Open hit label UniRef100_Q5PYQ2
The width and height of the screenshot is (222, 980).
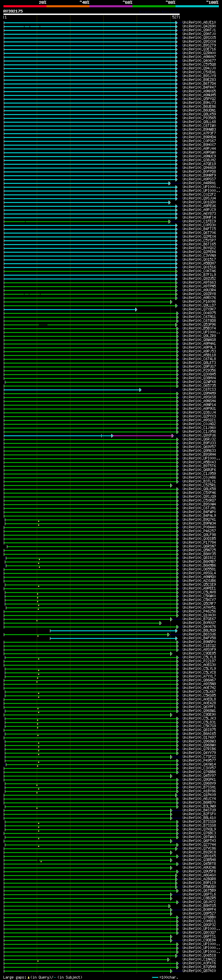coord(199,99)
